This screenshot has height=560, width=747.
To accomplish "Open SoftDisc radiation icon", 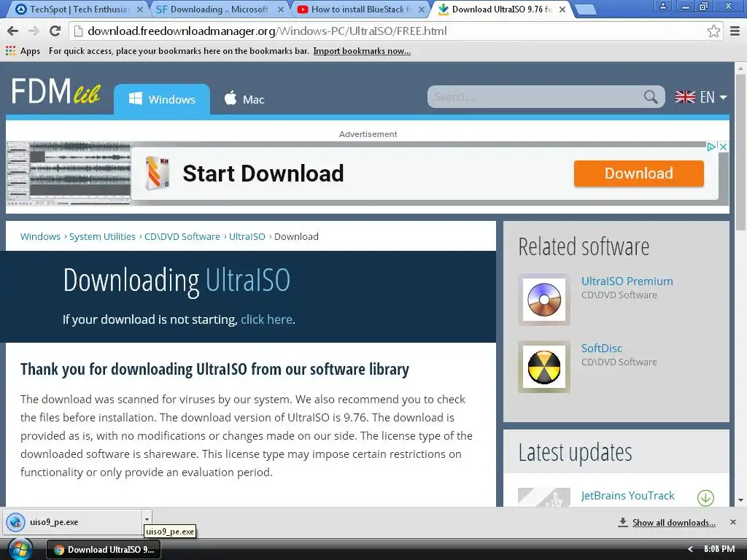I will [544, 367].
